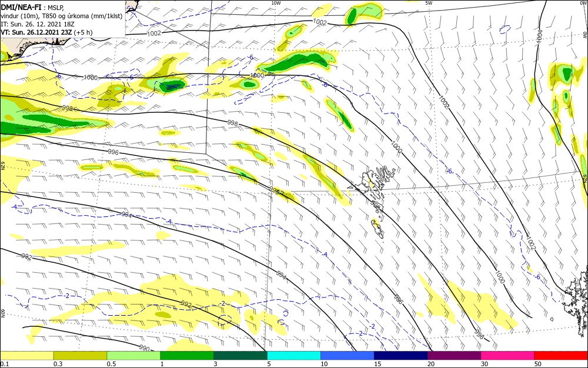Click the 'IT: Sun. 26. 12. 2021 18Z' text
588x368 pixels.
click(x=37, y=24)
